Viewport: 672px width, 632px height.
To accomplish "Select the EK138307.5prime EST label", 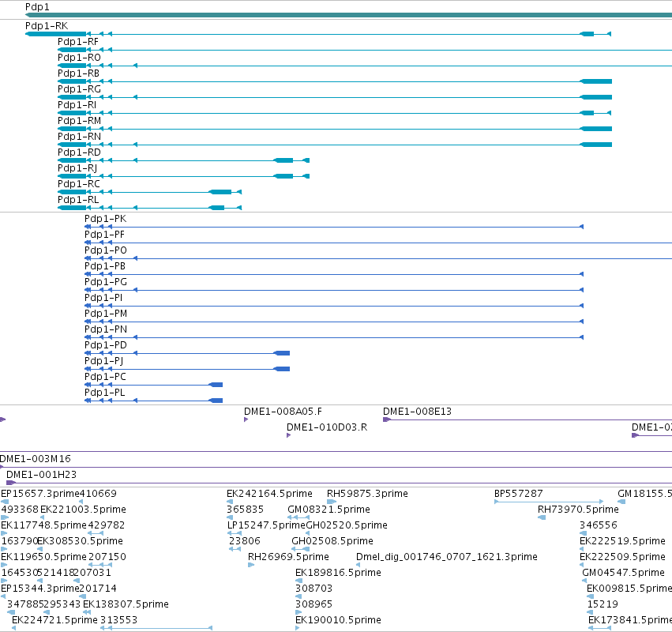I will coord(126,604).
